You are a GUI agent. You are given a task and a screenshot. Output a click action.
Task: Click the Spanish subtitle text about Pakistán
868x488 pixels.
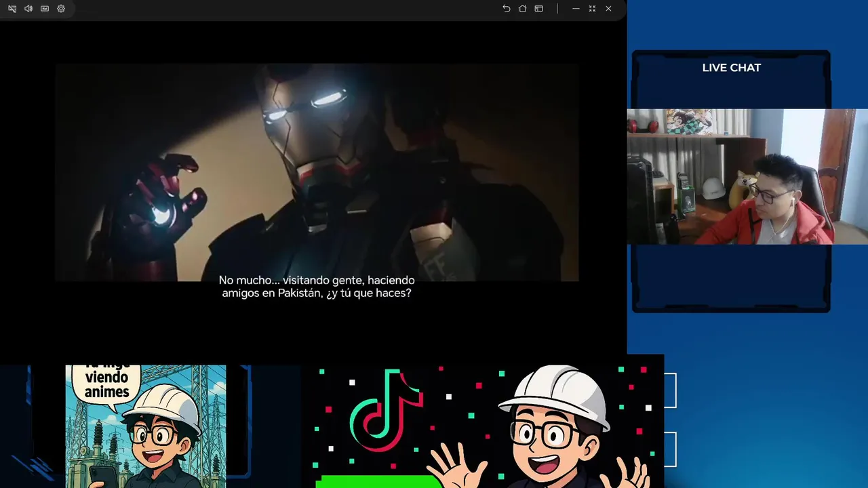317,287
